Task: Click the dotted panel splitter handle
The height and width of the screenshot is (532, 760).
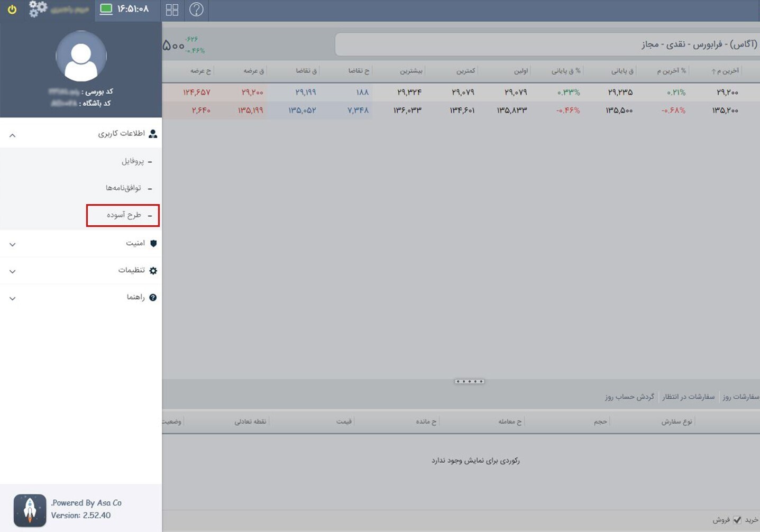Action: tap(469, 381)
